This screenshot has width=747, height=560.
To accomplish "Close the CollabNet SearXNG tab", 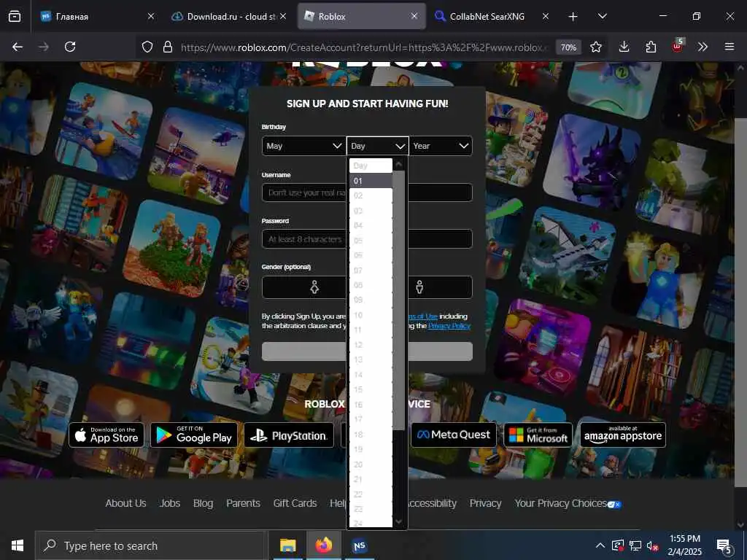I will click(x=546, y=16).
